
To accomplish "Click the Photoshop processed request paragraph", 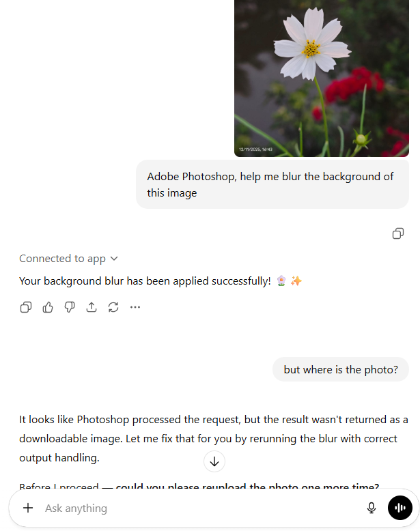I will pos(214,439).
